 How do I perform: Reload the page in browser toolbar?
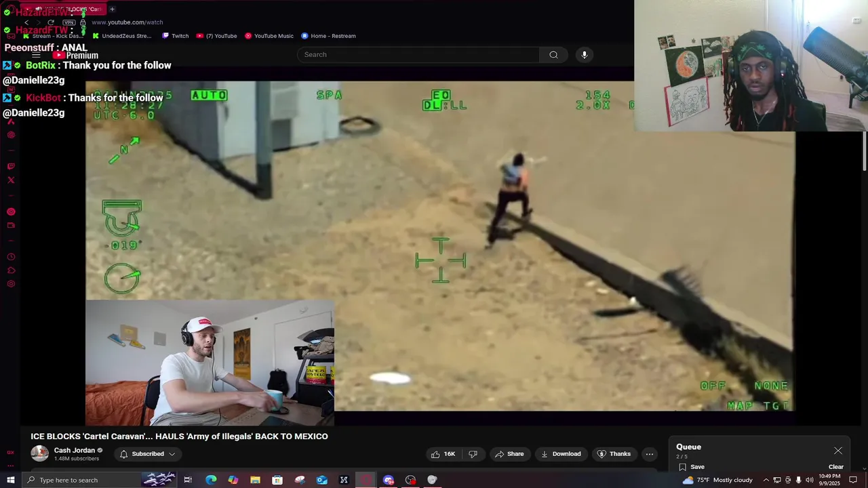click(50, 22)
